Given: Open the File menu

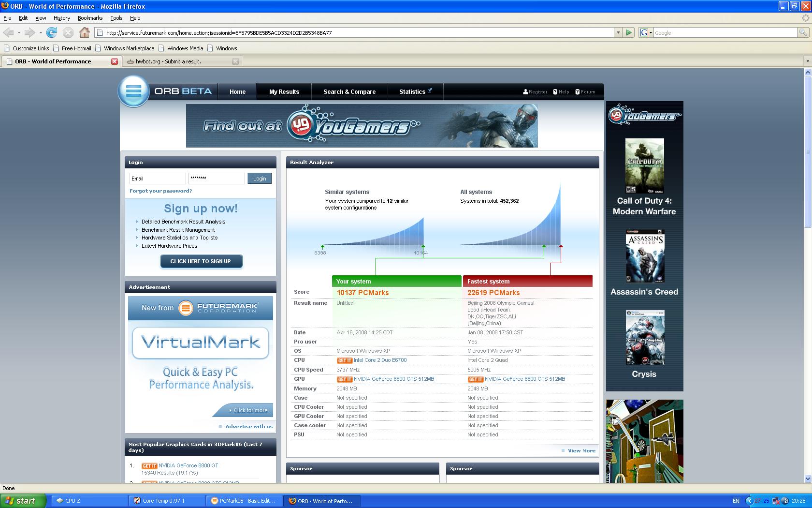Looking at the screenshot, I should click(7, 18).
